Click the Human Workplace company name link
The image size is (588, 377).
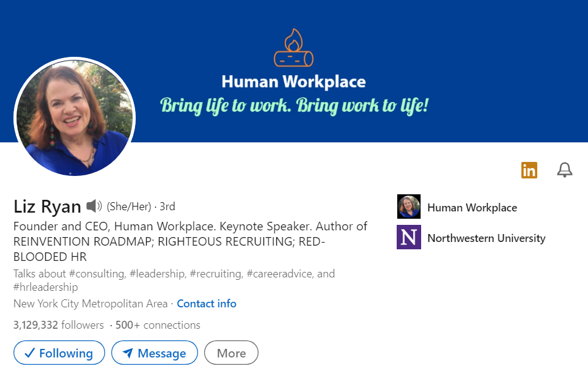click(472, 208)
